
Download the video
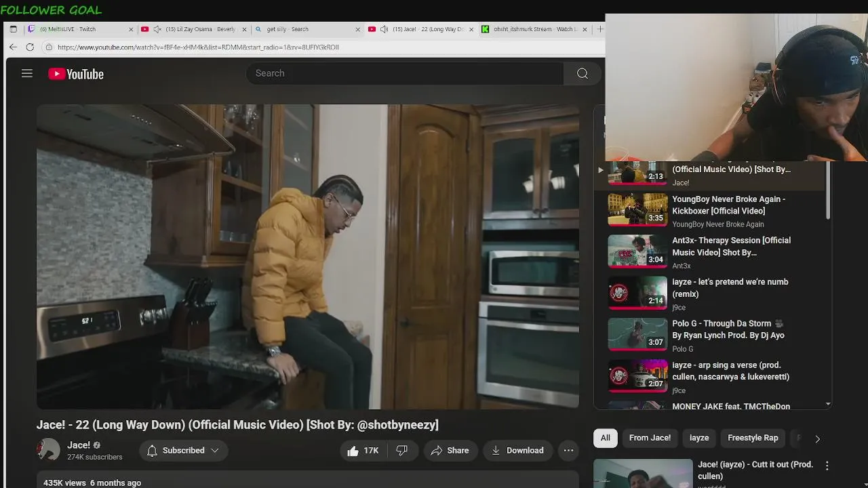tap(518, 450)
